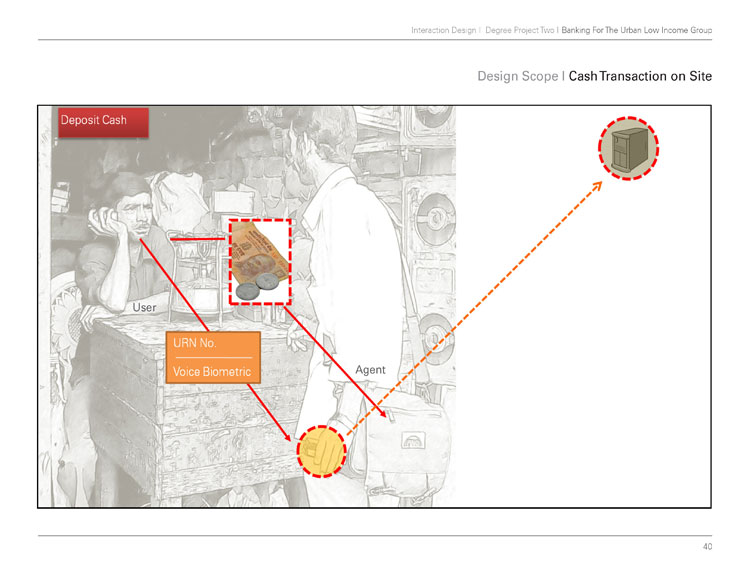Click the coins below the banknote
Viewport: 750px width, 563px height.
click(x=257, y=287)
